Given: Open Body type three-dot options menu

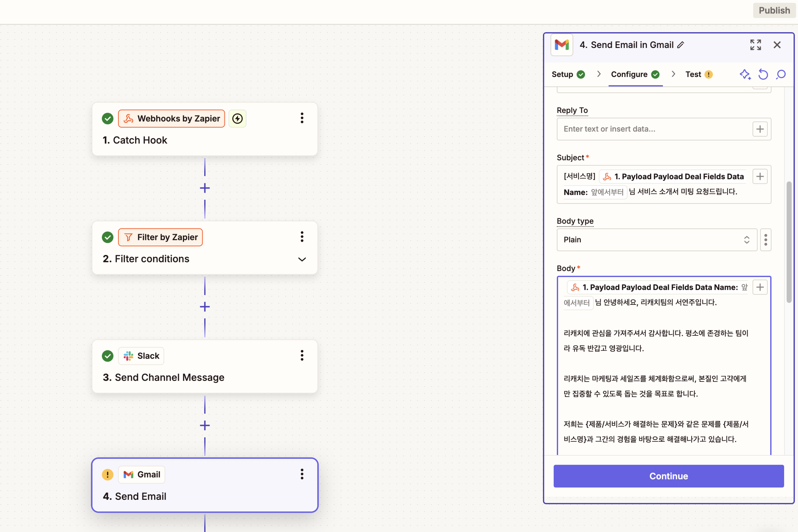Looking at the screenshot, I should (x=765, y=240).
